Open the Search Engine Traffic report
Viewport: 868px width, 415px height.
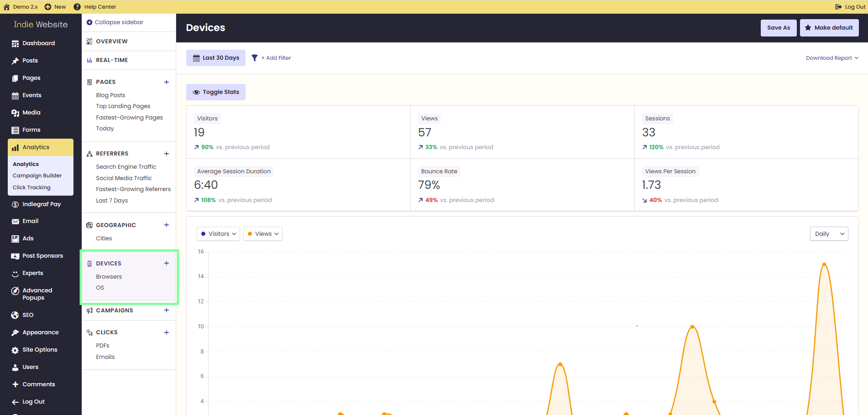126,167
